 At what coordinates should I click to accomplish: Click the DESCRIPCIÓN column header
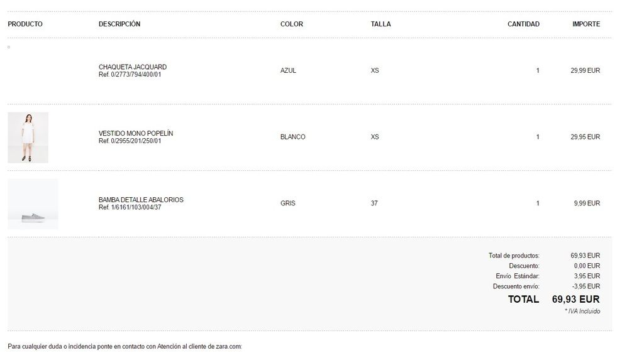119,24
